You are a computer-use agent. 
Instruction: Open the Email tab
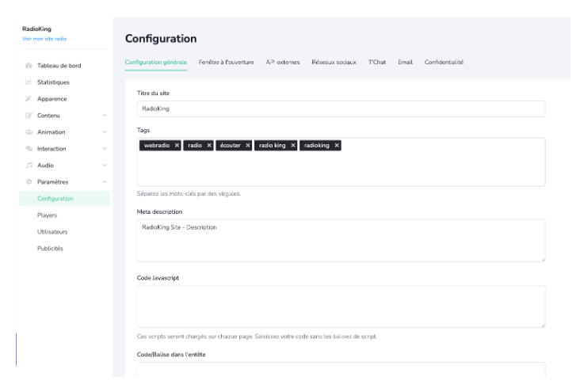pos(406,63)
